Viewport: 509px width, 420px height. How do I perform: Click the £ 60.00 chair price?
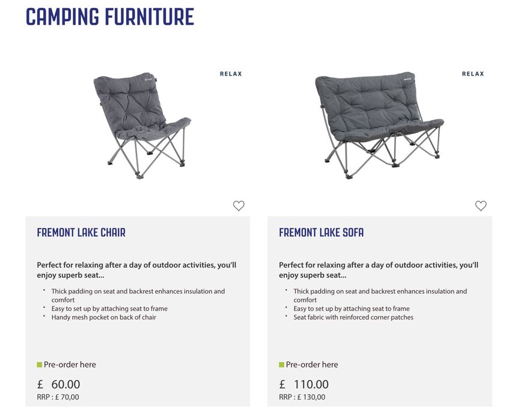point(58,385)
